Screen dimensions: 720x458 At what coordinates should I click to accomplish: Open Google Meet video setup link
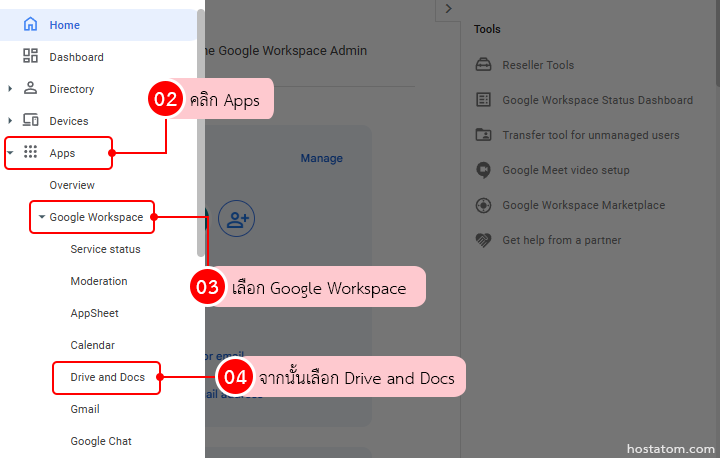tap(566, 170)
